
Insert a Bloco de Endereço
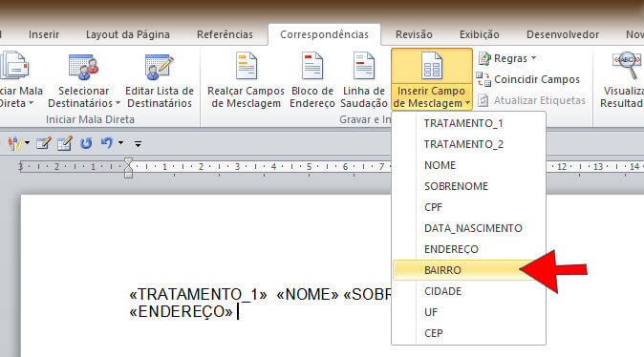(x=312, y=81)
